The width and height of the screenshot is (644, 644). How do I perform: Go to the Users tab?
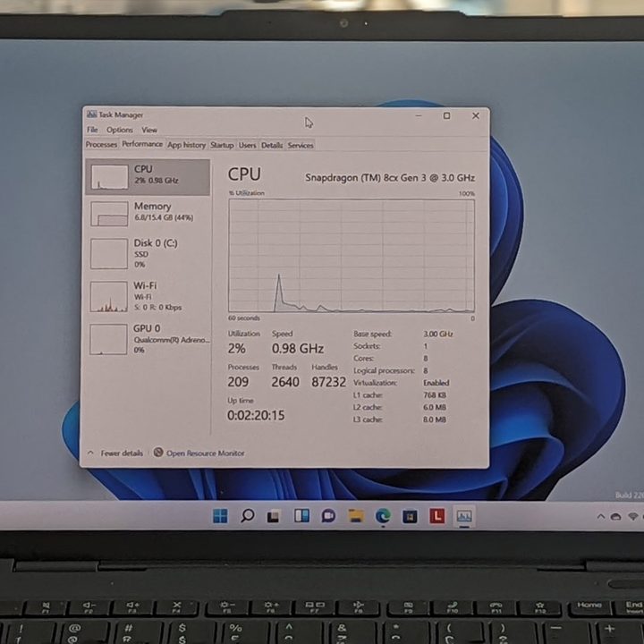247,145
